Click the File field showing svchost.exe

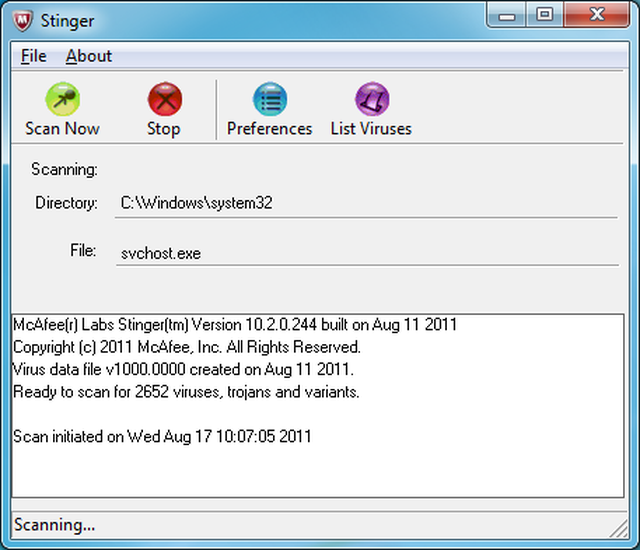(x=367, y=253)
